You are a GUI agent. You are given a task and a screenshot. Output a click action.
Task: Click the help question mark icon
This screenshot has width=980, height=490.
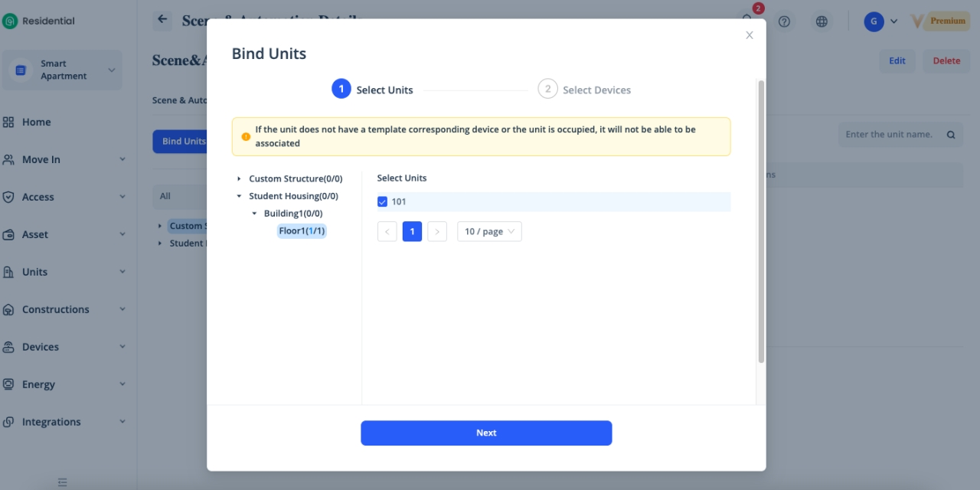click(784, 21)
